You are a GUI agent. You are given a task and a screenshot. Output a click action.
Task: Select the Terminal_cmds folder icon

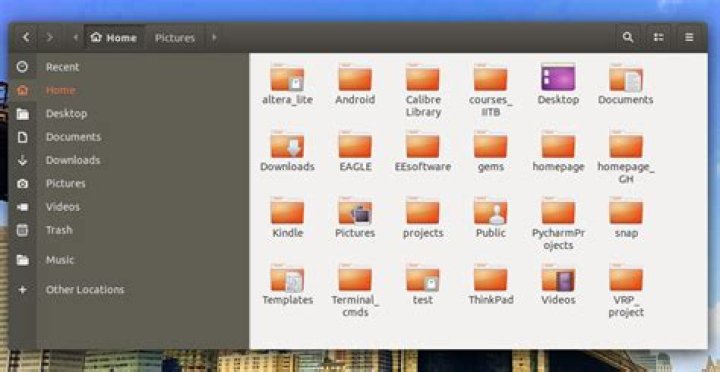pyautogui.click(x=355, y=278)
